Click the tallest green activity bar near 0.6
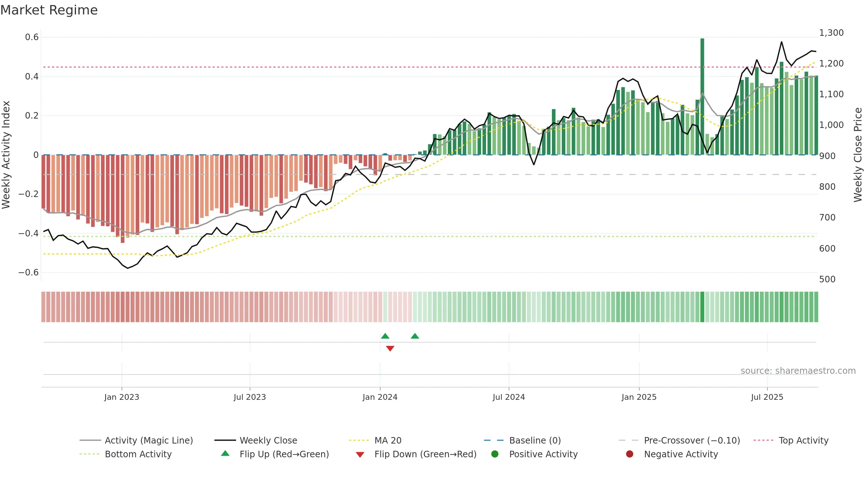 click(702, 97)
